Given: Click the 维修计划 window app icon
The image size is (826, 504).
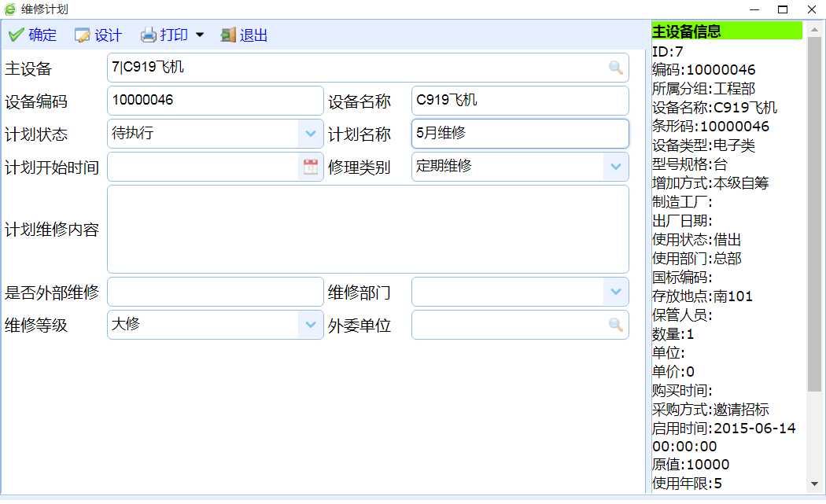Looking at the screenshot, I should [x=10, y=9].
